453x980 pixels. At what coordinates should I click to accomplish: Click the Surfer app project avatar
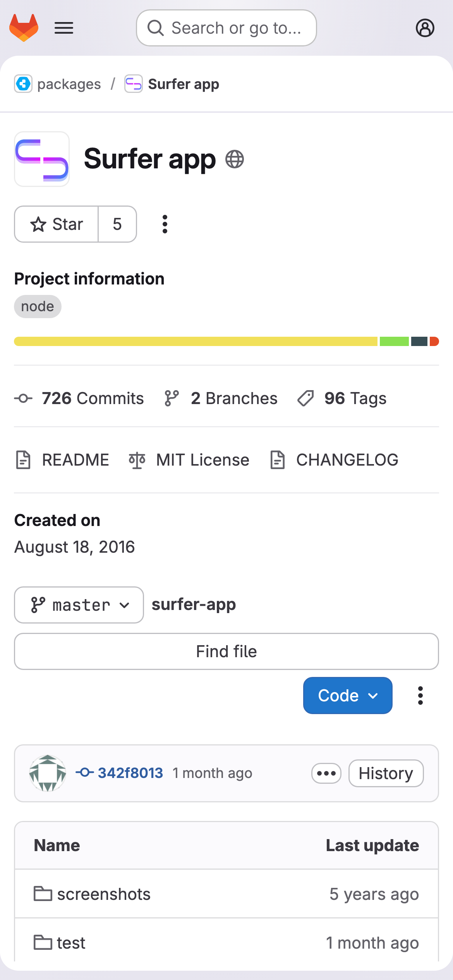click(42, 159)
